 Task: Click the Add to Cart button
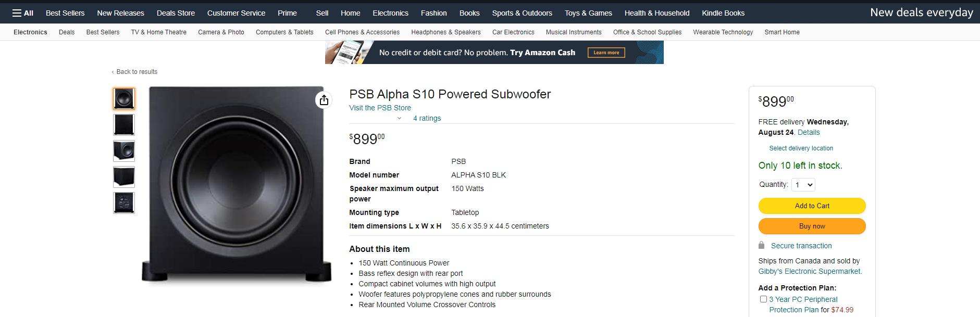[812, 206]
